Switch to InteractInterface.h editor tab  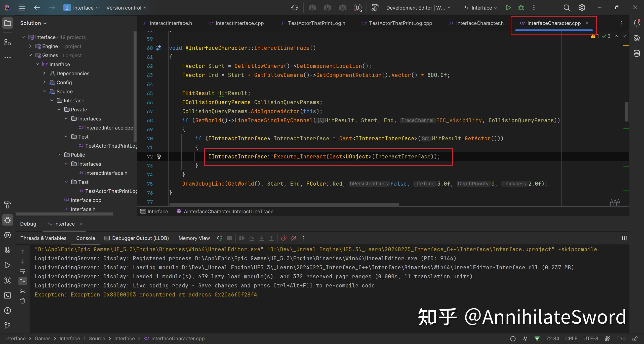pyautogui.click(x=171, y=23)
